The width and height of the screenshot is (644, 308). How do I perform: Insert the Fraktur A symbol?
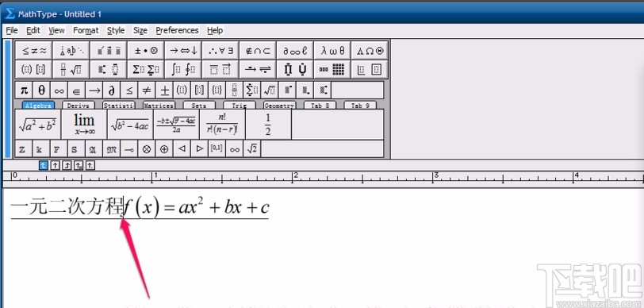(93, 149)
